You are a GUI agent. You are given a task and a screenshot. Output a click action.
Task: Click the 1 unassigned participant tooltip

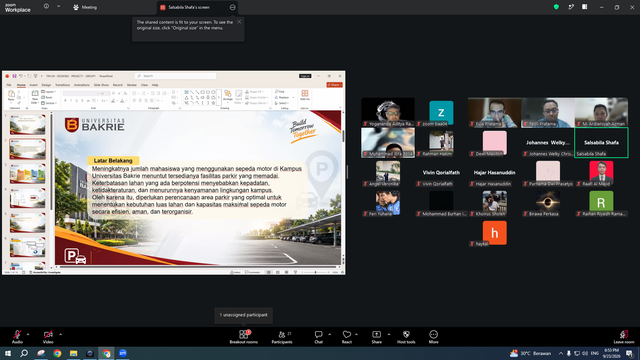(x=244, y=315)
